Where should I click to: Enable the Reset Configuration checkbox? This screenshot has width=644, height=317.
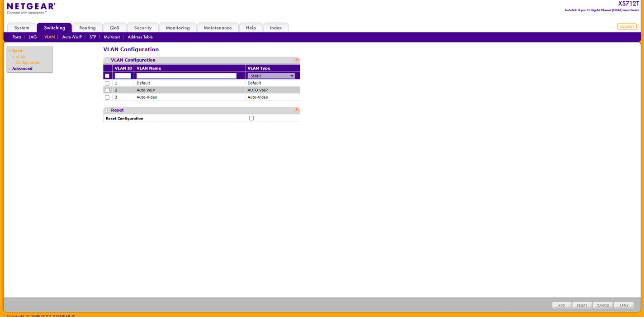tap(251, 118)
